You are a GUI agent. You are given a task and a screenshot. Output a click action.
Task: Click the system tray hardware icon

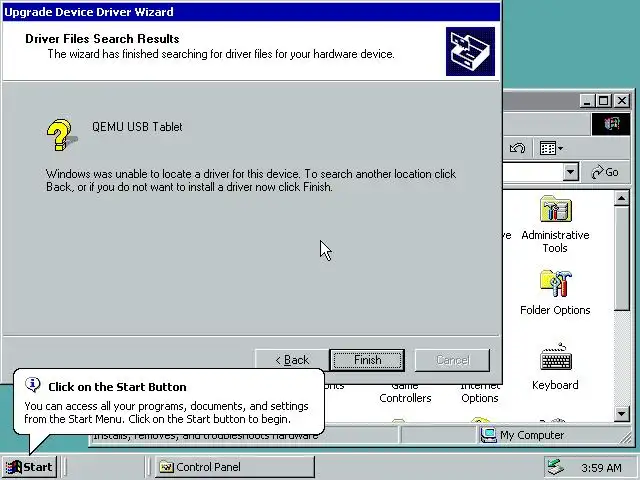(x=556, y=467)
